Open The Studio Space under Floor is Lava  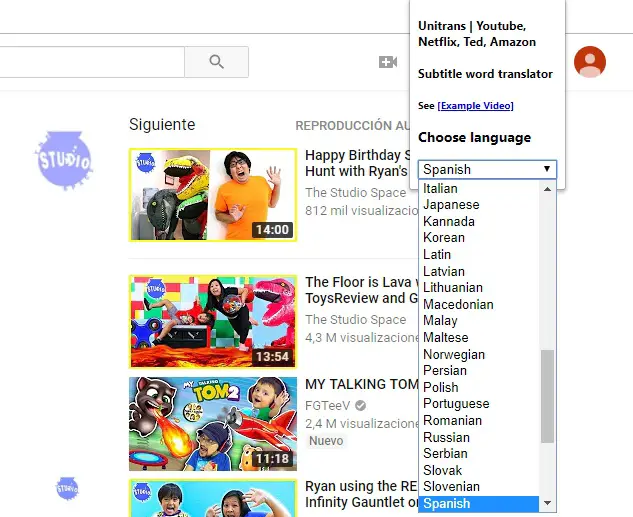[355, 319]
